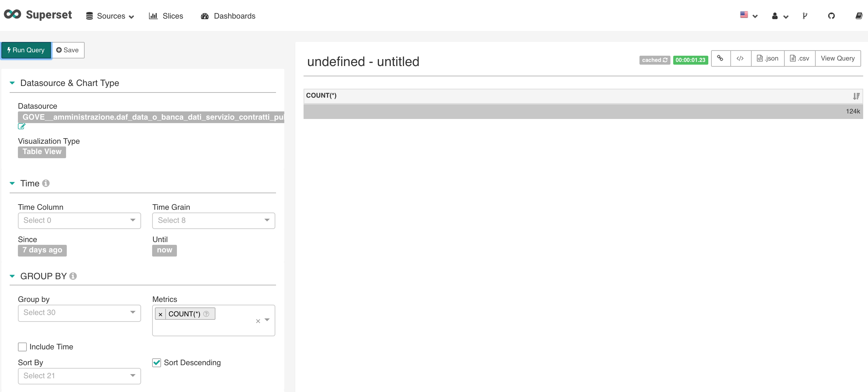Collapse the GROUP BY section
This screenshot has width=868, height=392.
click(x=12, y=276)
